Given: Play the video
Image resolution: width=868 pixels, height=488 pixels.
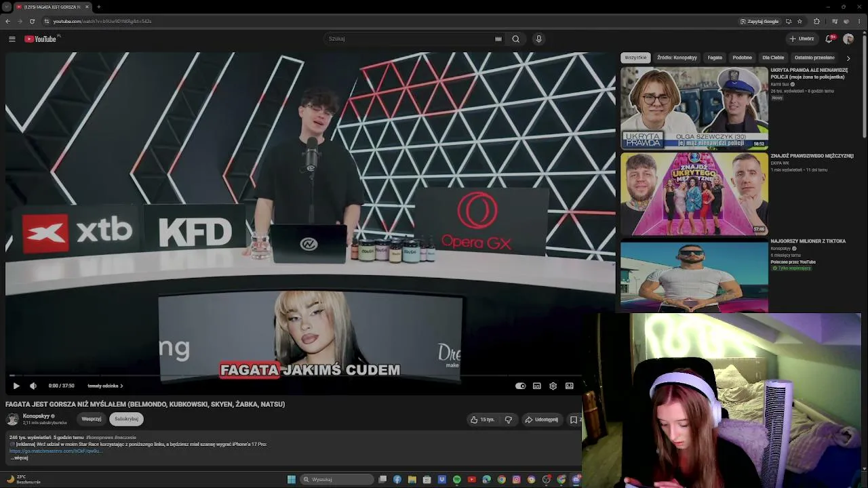Looking at the screenshot, I should click(16, 386).
